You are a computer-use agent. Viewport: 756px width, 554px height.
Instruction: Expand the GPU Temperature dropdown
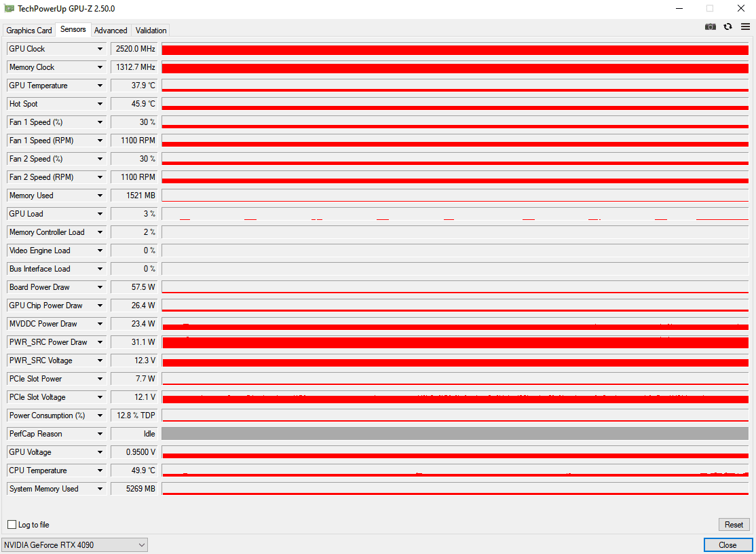click(100, 86)
